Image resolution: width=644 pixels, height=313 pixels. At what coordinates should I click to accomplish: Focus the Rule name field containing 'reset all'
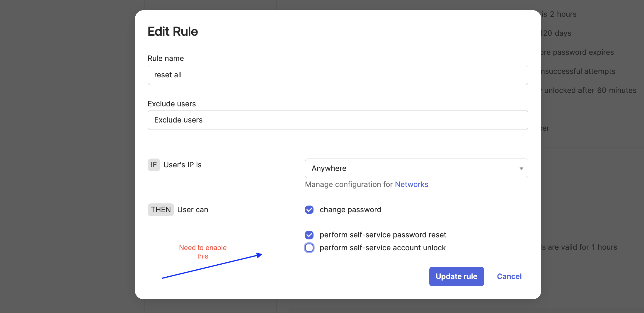338,75
